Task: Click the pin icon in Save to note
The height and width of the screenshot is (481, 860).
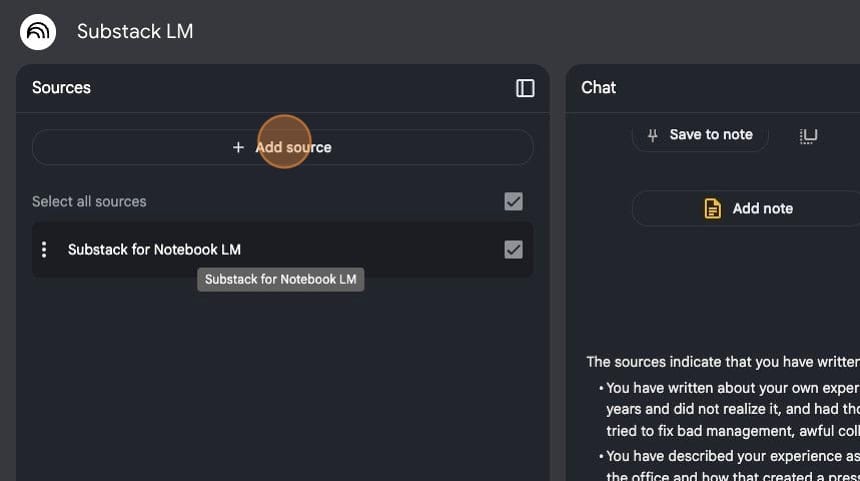Action: pyautogui.click(x=653, y=135)
